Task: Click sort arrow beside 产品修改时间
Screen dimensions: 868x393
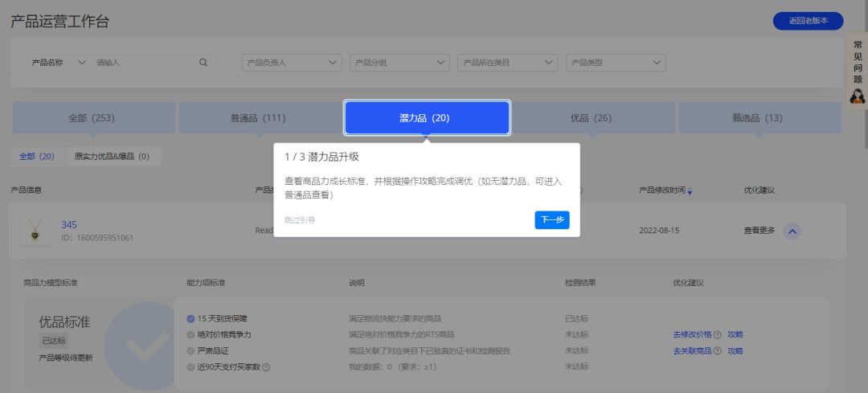Action: 690,191
